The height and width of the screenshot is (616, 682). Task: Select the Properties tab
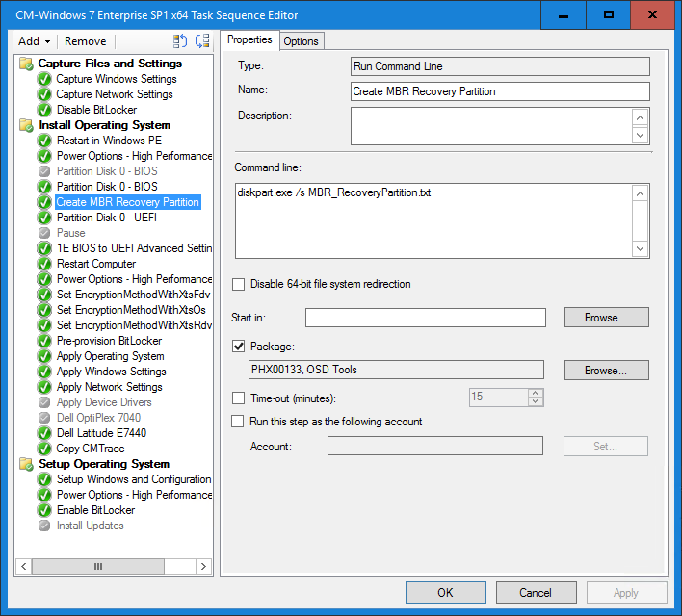(x=249, y=40)
